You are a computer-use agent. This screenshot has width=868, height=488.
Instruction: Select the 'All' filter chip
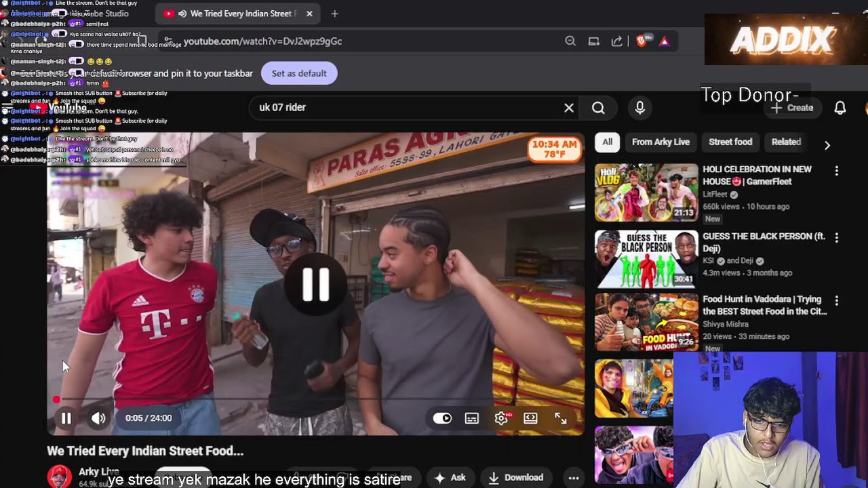608,142
